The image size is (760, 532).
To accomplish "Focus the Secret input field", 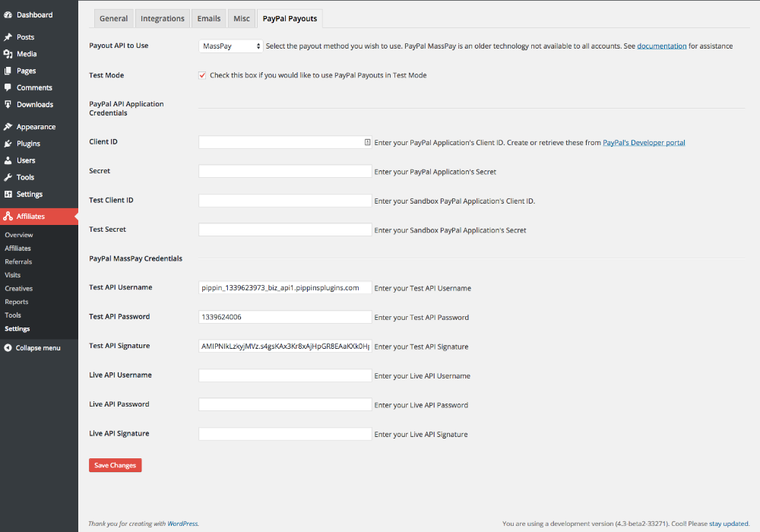I will pos(285,171).
